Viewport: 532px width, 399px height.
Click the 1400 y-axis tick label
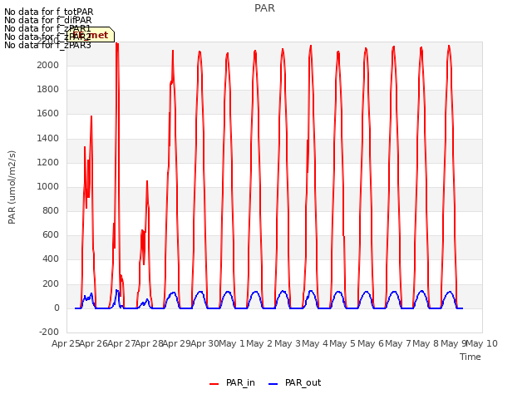point(48,138)
